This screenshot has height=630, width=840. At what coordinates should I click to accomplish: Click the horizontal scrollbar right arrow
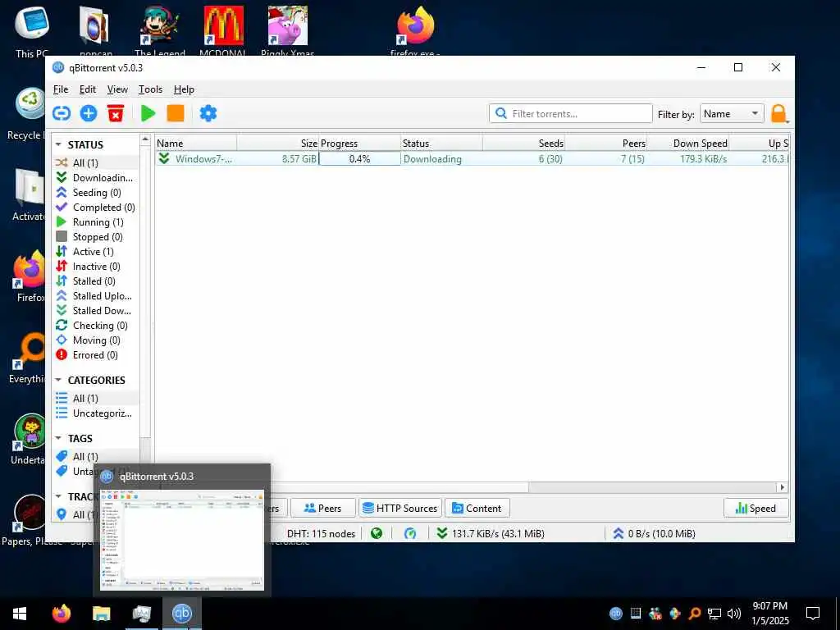[x=782, y=487]
